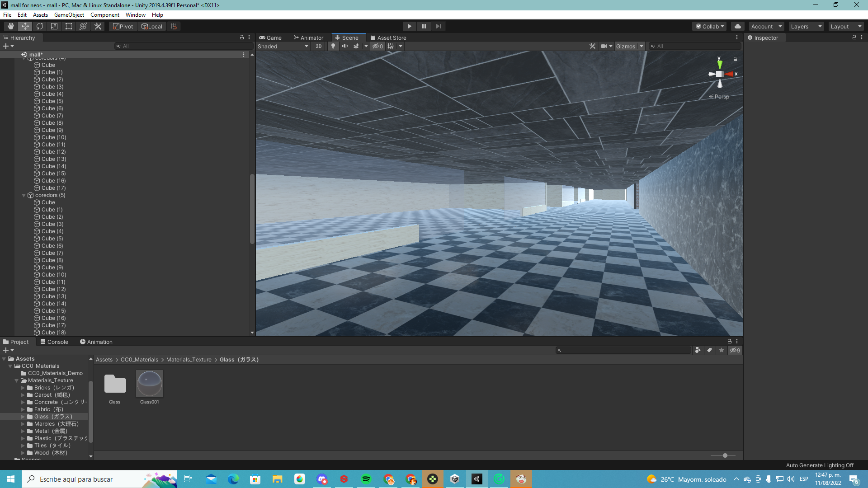Collapse coredors (5) group

[24, 195]
